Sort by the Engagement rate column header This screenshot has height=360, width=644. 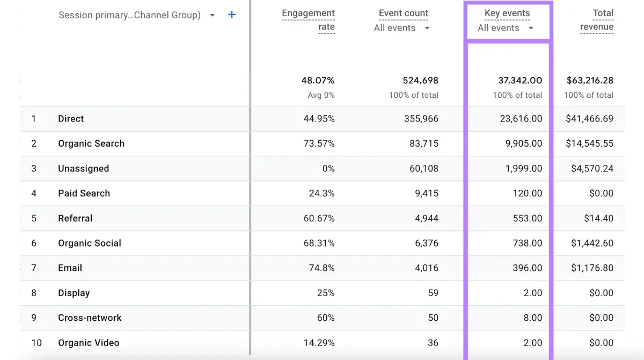308,20
